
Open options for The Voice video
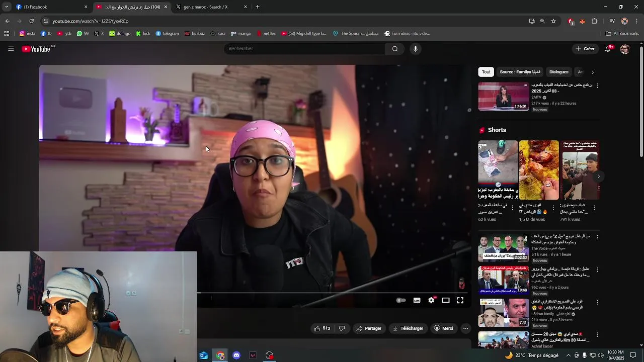pyautogui.click(x=597, y=237)
